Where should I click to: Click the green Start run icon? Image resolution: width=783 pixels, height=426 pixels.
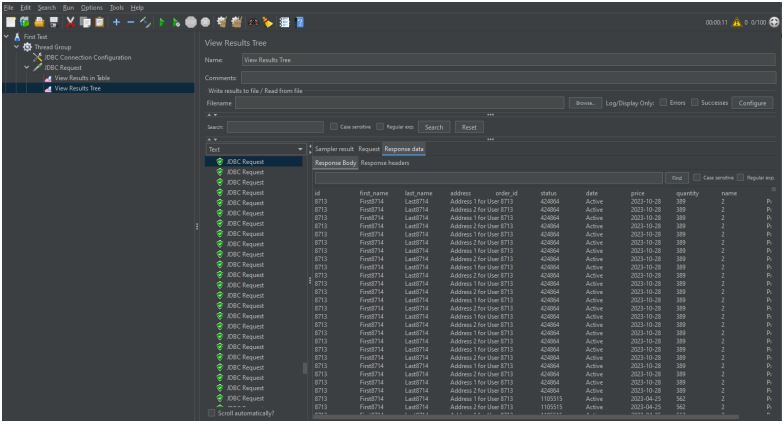[160, 22]
